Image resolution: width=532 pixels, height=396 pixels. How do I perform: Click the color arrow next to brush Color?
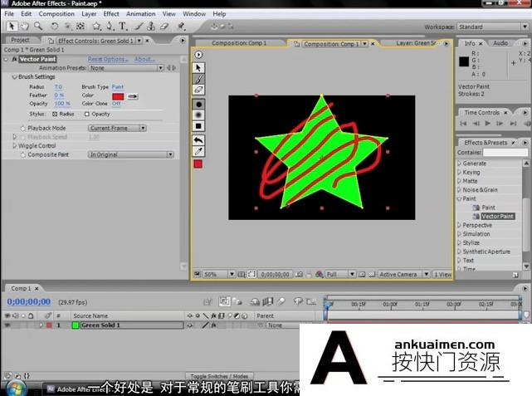point(132,96)
